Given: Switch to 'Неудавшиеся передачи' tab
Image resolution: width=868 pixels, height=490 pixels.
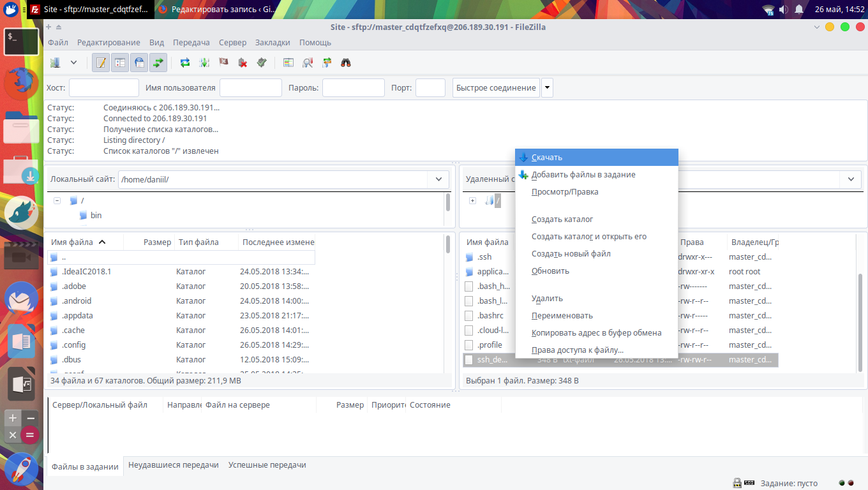Looking at the screenshot, I should click(x=174, y=465).
